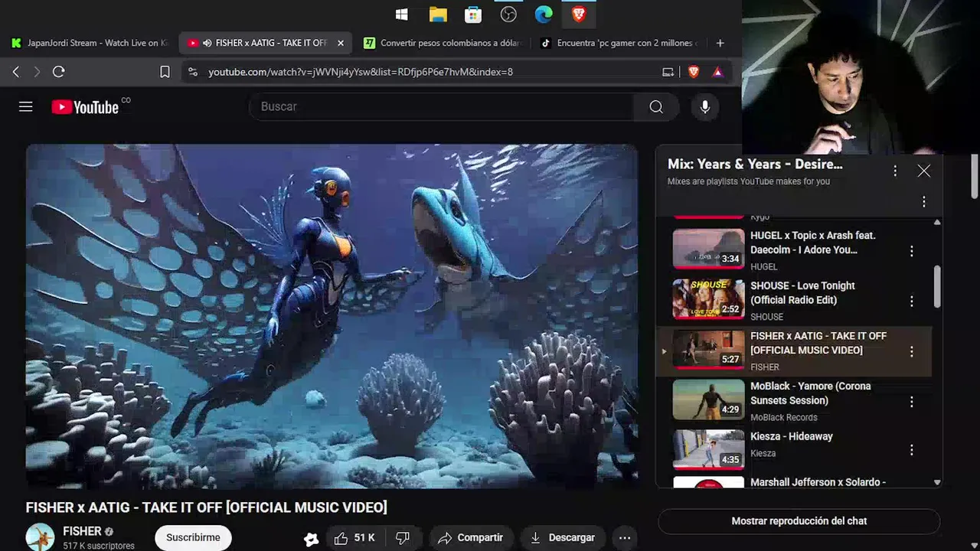Click the video title heading text
The height and width of the screenshot is (551, 980).
pyautogui.click(x=207, y=507)
